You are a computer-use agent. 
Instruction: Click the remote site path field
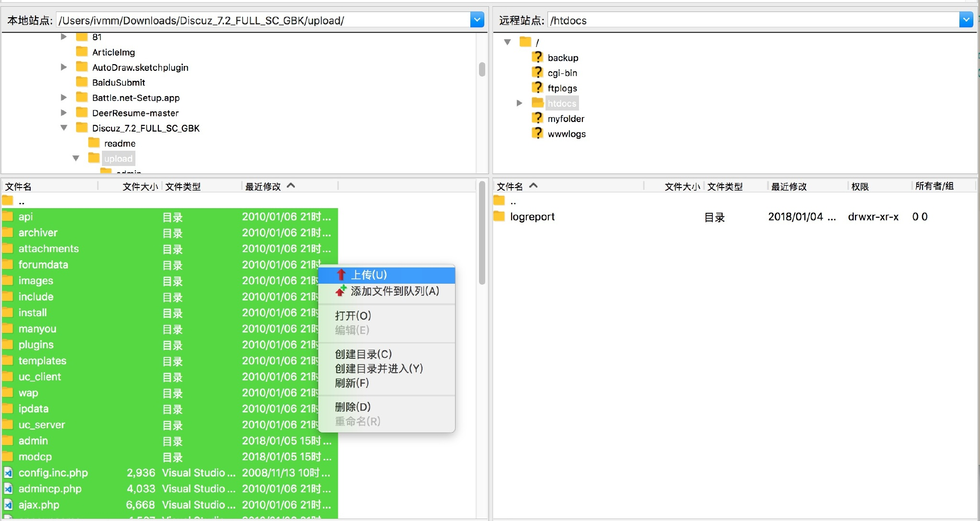[x=751, y=20]
